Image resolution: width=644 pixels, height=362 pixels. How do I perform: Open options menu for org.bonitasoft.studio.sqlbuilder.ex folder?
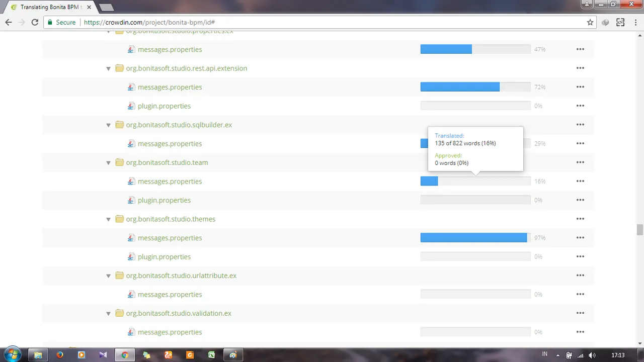tap(580, 125)
